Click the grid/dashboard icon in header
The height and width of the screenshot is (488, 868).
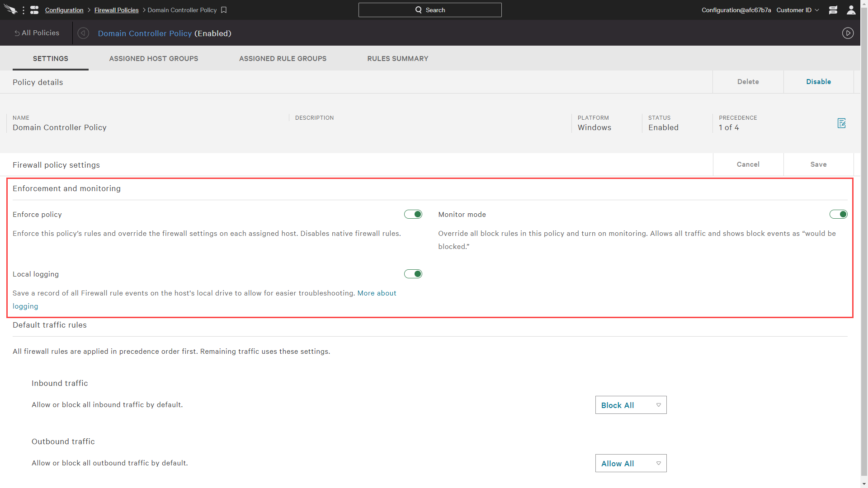point(34,10)
